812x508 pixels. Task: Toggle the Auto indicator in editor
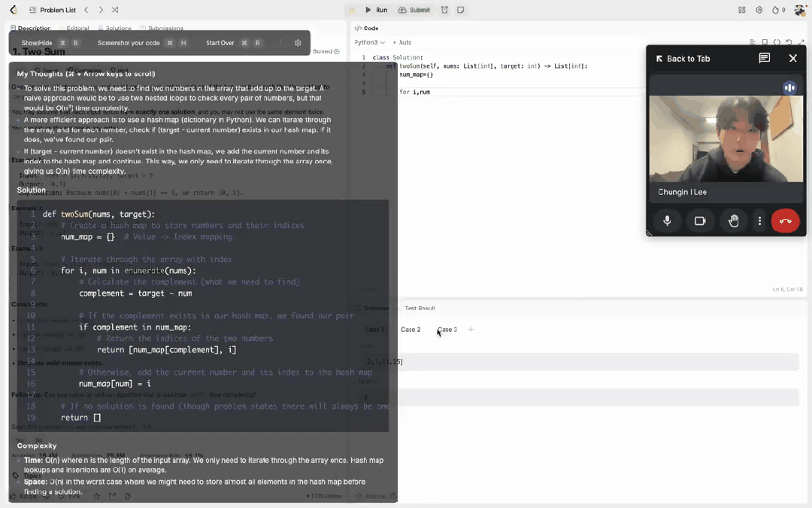point(402,42)
